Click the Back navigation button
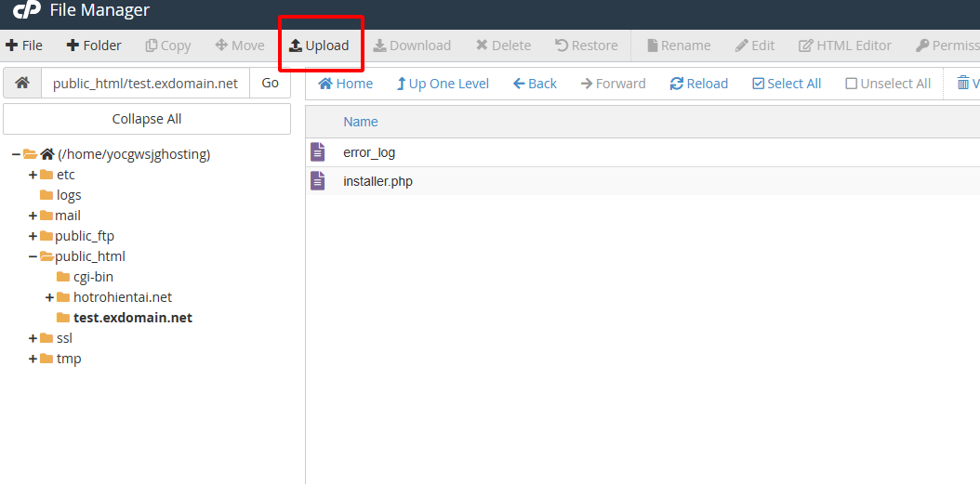The width and height of the screenshot is (980, 484). (x=535, y=84)
